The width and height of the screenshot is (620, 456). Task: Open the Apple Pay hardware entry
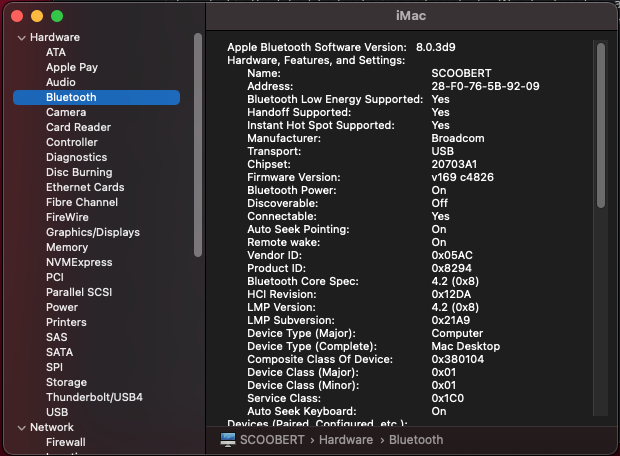click(x=72, y=67)
